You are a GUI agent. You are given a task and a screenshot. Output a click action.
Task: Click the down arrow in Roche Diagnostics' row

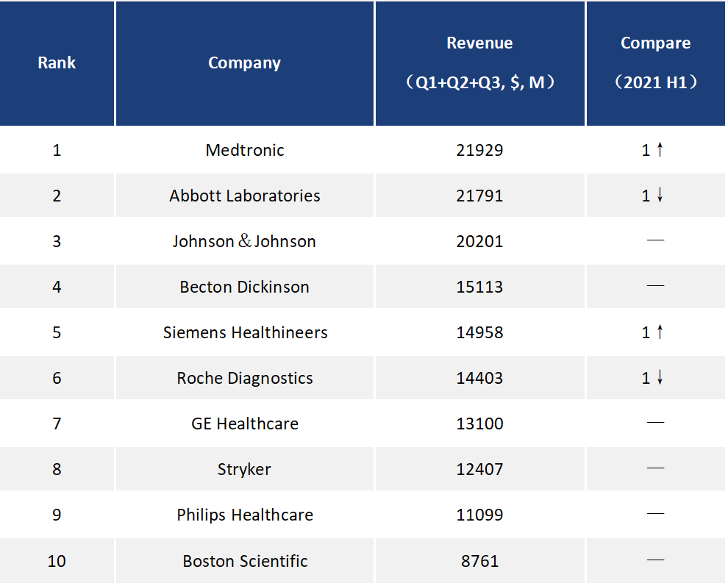coord(660,378)
